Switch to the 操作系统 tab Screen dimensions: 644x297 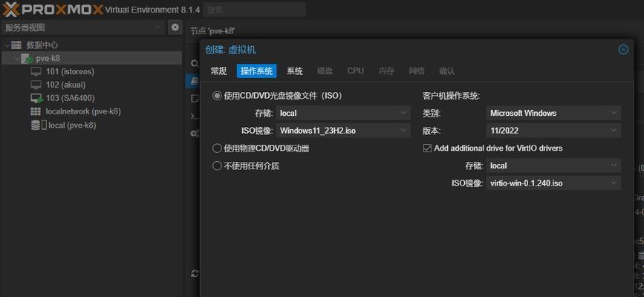tap(257, 71)
